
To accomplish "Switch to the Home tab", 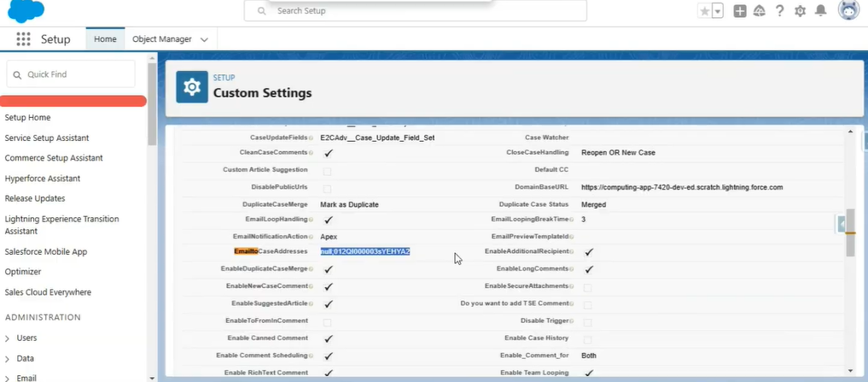I will click(x=105, y=39).
